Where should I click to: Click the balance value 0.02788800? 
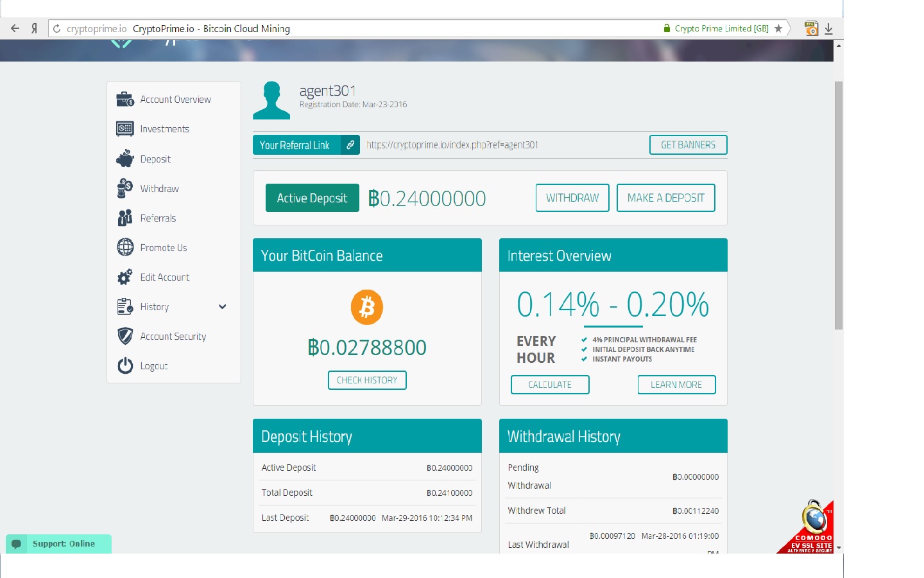(367, 347)
